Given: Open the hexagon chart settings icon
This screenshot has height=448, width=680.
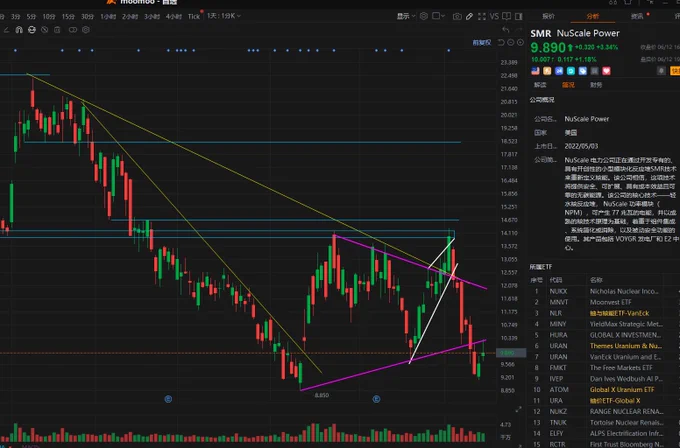Looking at the screenshot, I should (x=424, y=16).
